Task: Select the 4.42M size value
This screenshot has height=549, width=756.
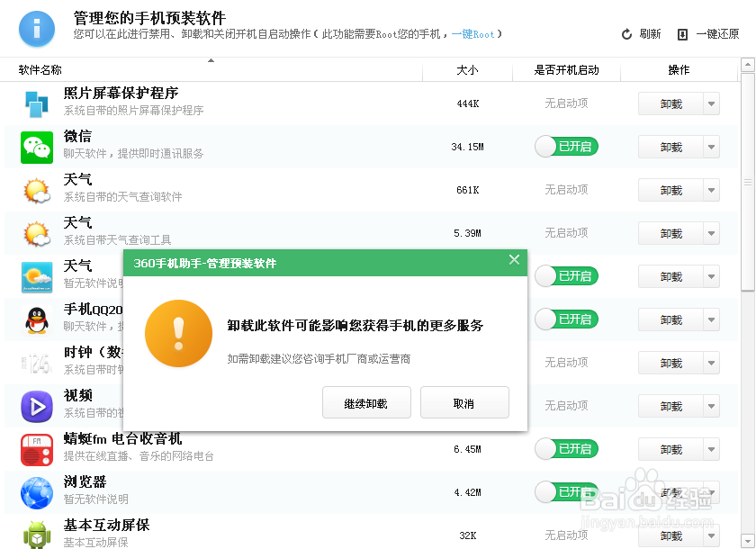Action: [x=467, y=492]
